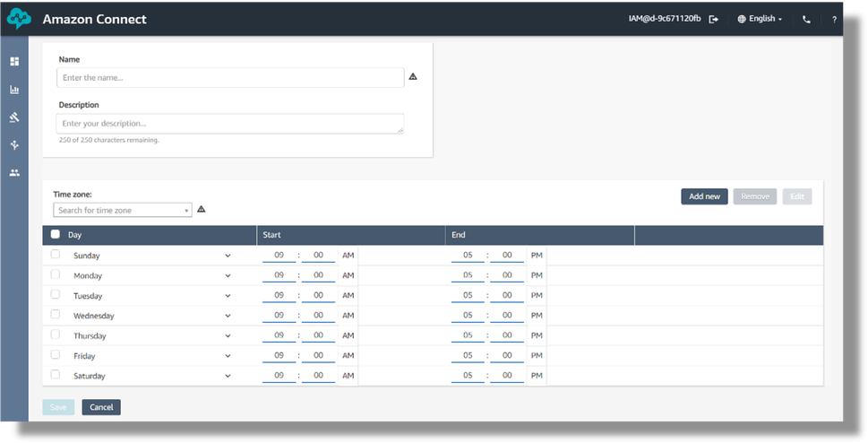Click into the Name input field

[x=230, y=78]
